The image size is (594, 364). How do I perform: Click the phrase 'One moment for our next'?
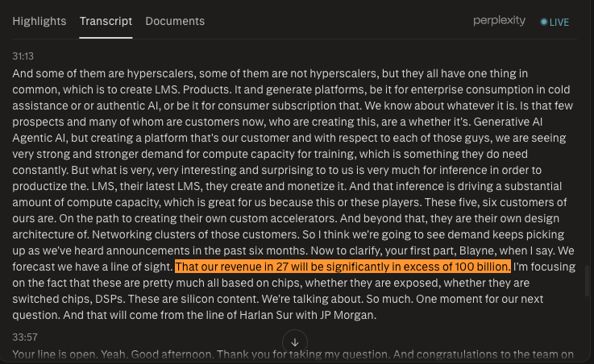480,300
